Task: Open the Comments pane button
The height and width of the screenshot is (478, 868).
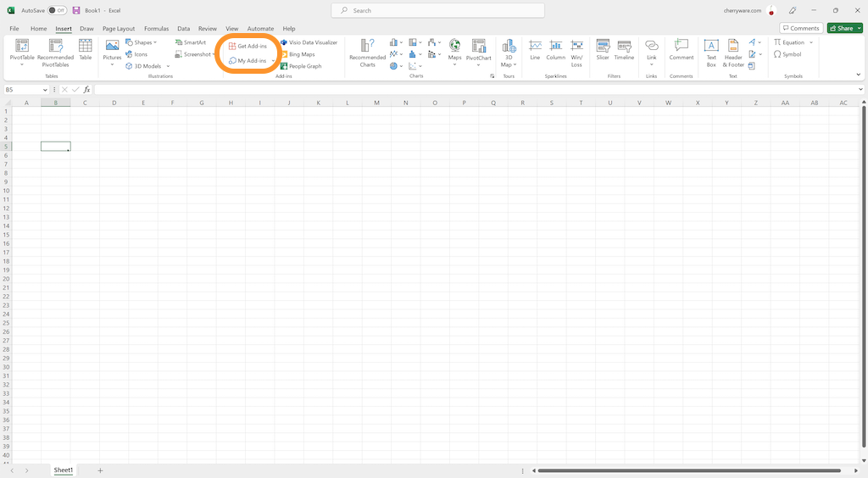Action: click(801, 28)
